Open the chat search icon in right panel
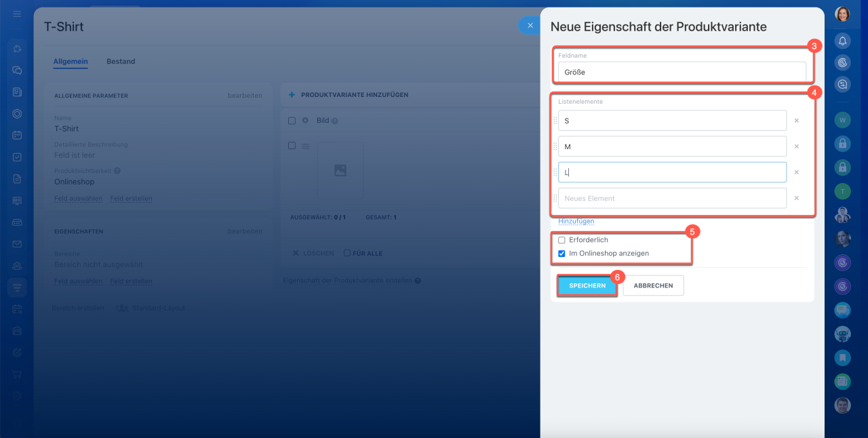Image resolution: width=868 pixels, height=438 pixels. [x=842, y=84]
